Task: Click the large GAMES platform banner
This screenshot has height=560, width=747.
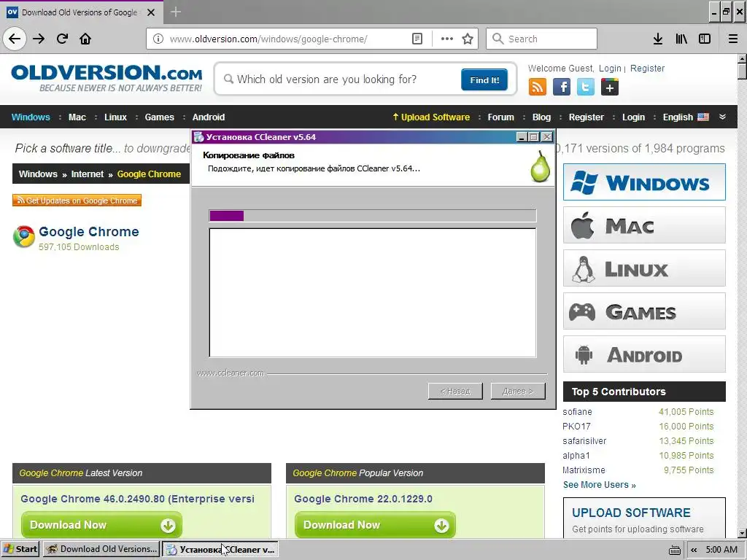Action: point(644,311)
